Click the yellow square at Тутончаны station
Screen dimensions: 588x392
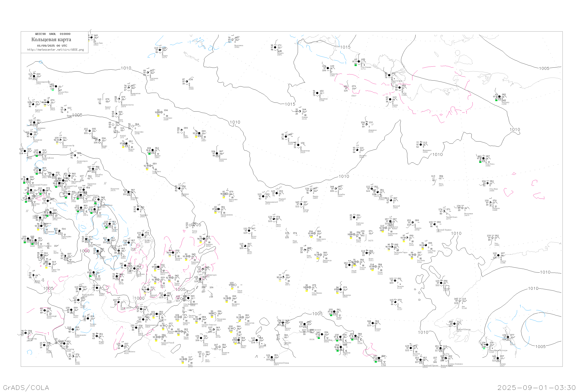coord(158,116)
